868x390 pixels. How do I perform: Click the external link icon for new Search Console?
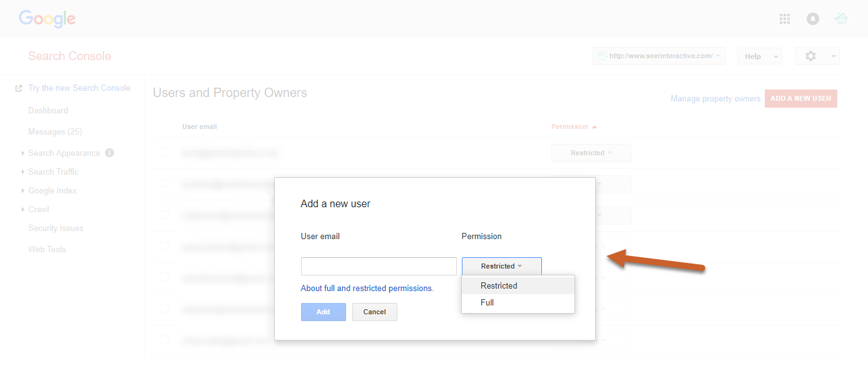coord(19,88)
